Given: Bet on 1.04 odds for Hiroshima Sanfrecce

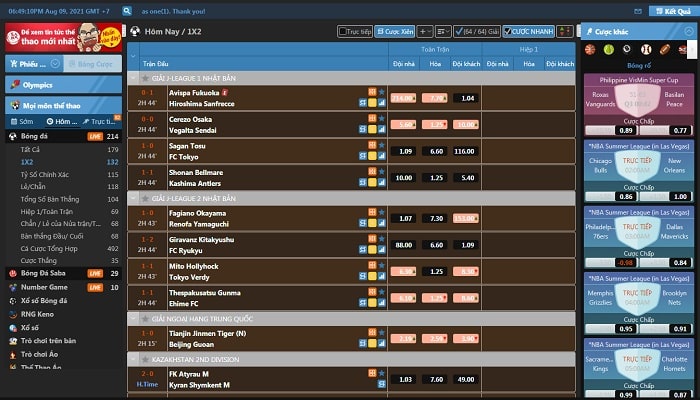Looking at the screenshot, I should click(467, 98).
